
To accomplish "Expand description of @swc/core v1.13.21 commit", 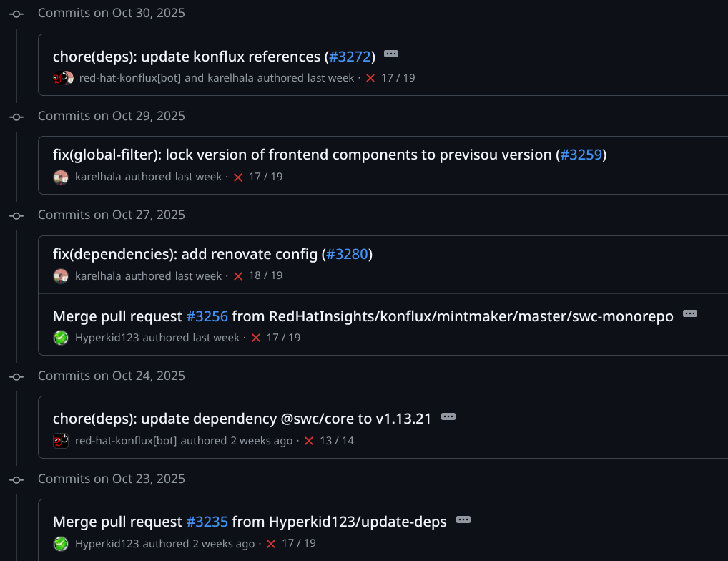I will [448, 417].
